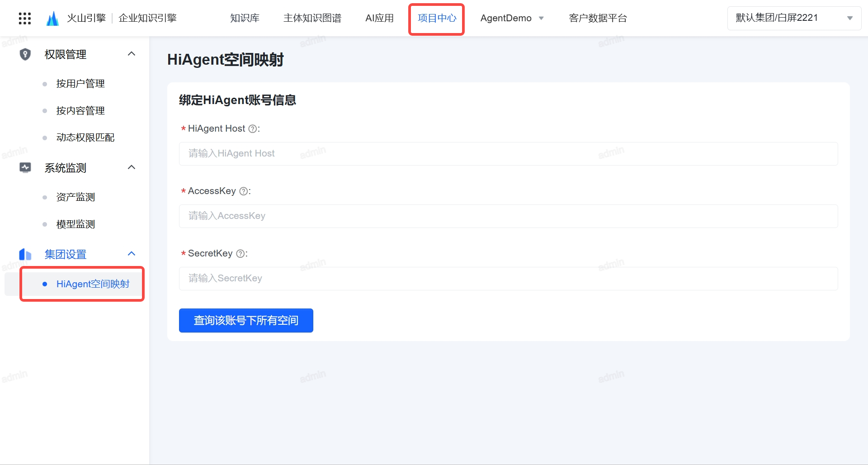This screenshot has height=465, width=868.
Task: Focus the SecretKey input field
Action: coord(509,279)
